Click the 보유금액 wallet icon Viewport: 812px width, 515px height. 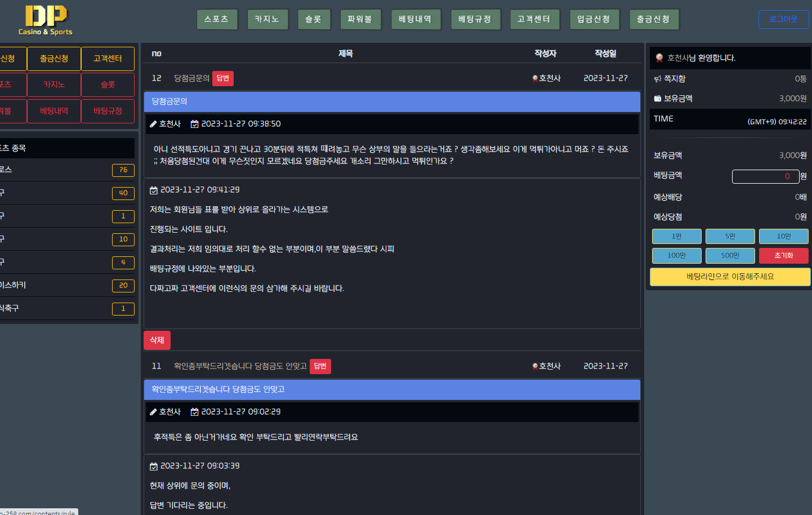coord(657,99)
